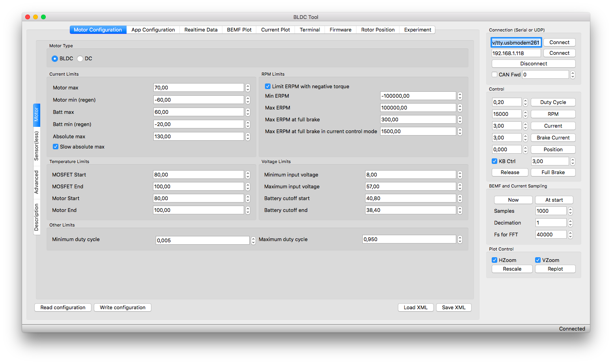Click the Save XML button
Screen dimensions: 612x364
pyautogui.click(x=453, y=308)
